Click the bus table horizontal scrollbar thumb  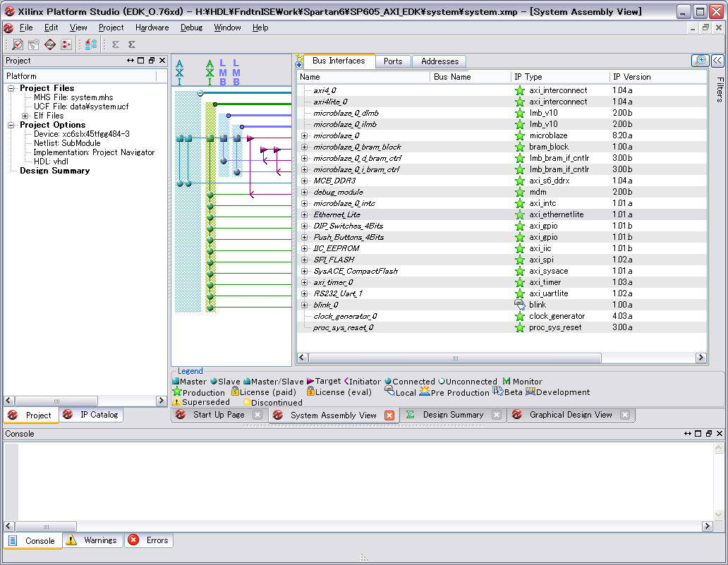455,358
